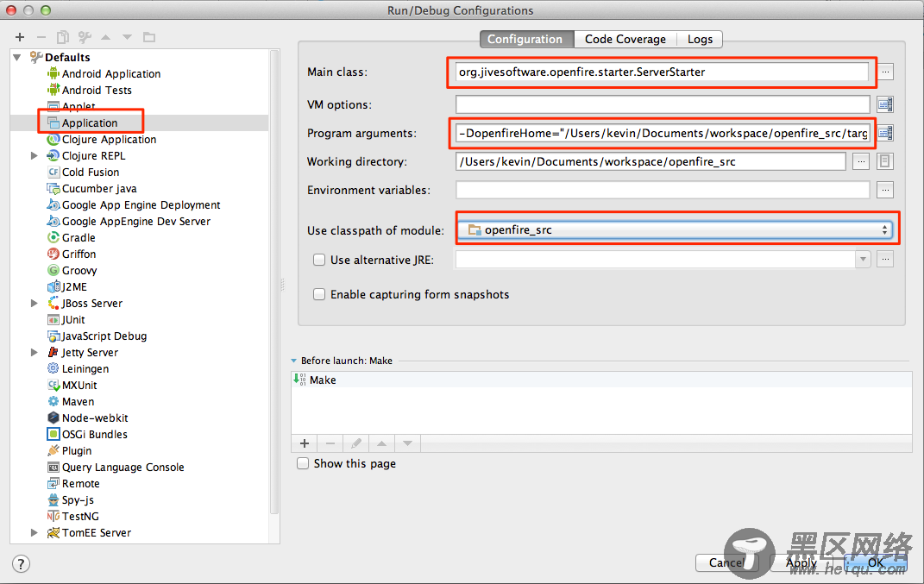Image resolution: width=924 pixels, height=584 pixels.
Task: Remove before-launch task minus button
Action: (x=330, y=443)
